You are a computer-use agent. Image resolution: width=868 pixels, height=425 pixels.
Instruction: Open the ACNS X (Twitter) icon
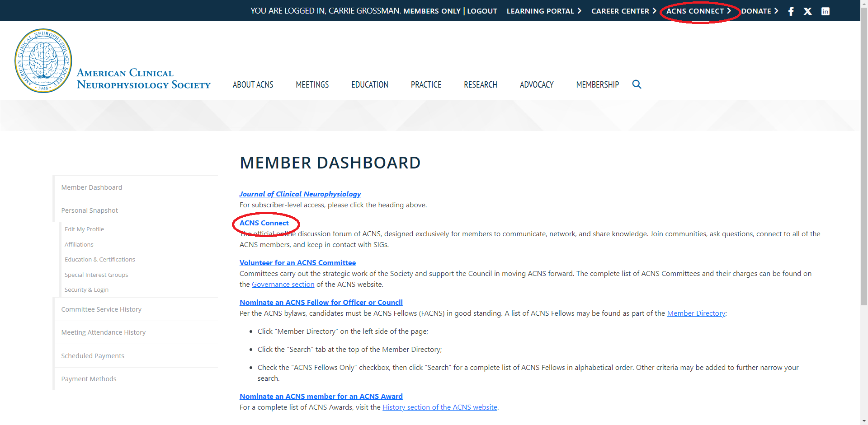point(807,11)
